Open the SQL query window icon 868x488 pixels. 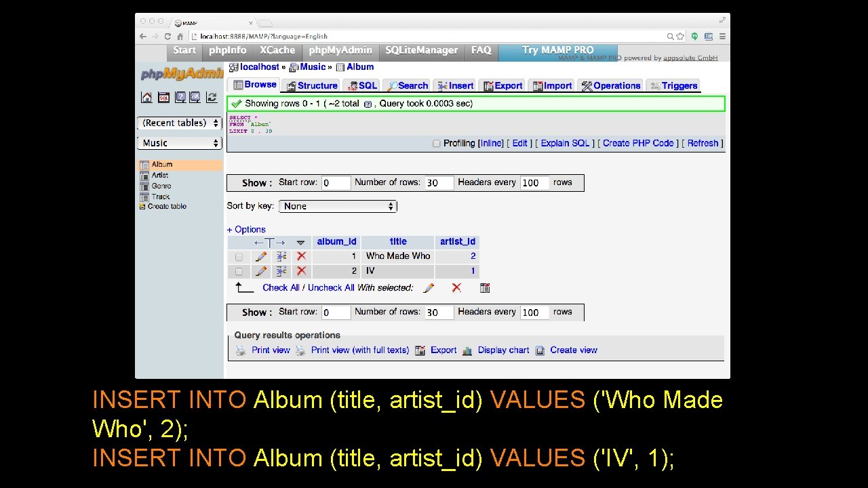coord(163,98)
